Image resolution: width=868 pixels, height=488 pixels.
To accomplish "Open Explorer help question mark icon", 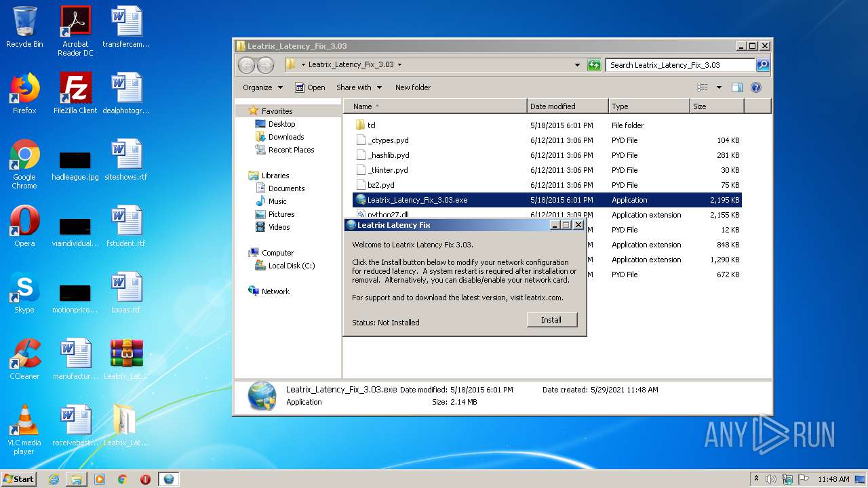I will 756,87.
